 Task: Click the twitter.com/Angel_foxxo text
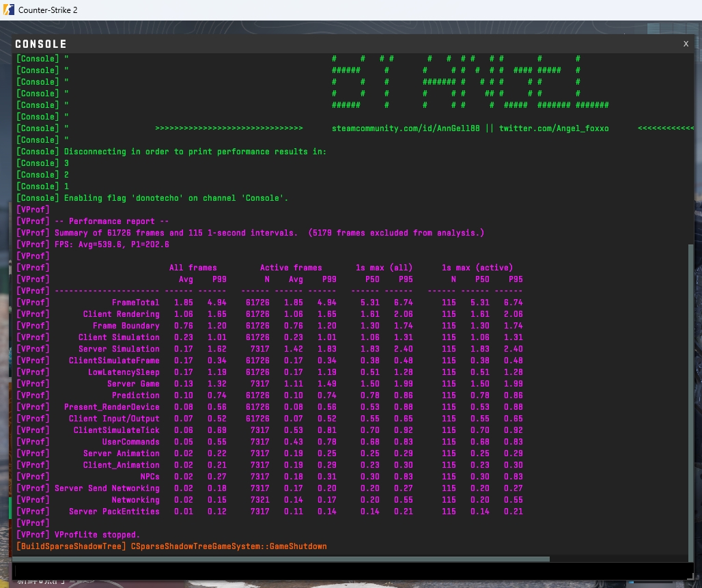tap(554, 128)
